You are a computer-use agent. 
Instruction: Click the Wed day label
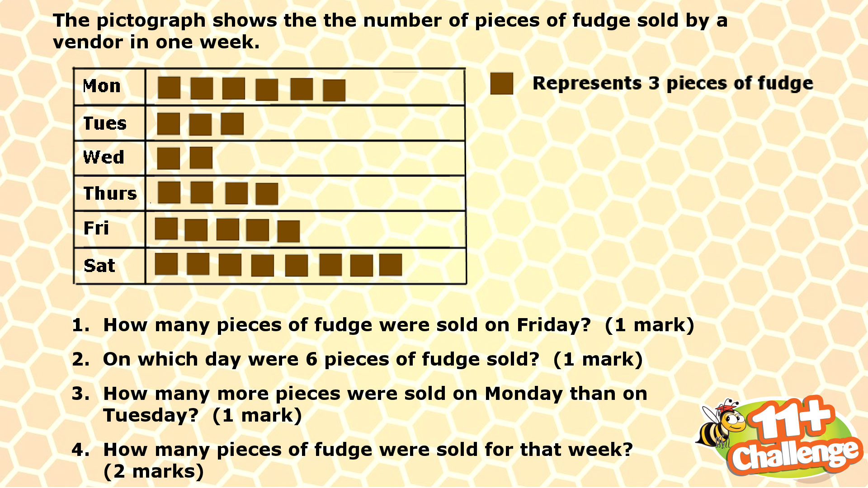(x=104, y=157)
